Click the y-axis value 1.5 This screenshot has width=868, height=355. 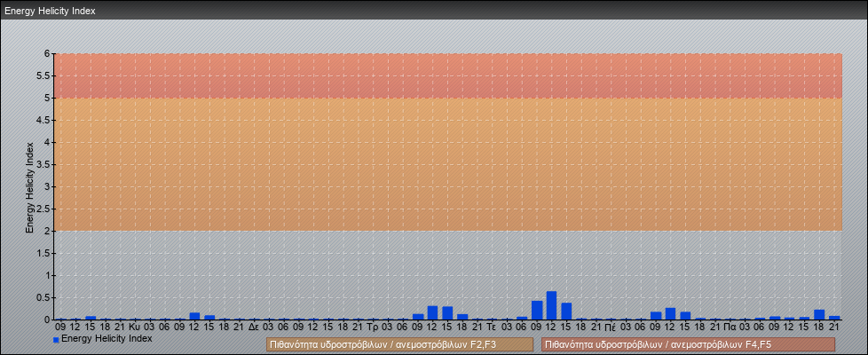(x=43, y=253)
